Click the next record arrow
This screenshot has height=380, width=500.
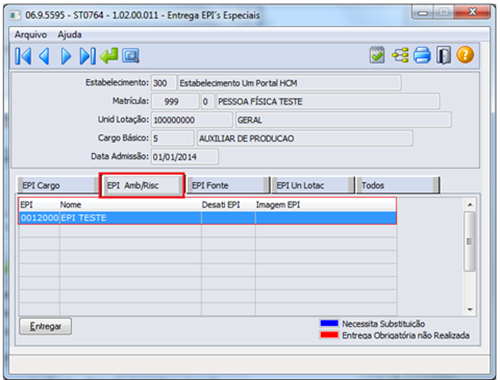click(66, 56)
